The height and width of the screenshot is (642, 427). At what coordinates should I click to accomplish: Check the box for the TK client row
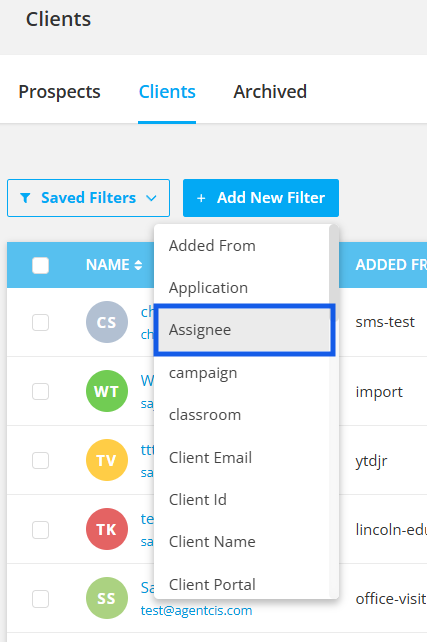coord(41,530)
